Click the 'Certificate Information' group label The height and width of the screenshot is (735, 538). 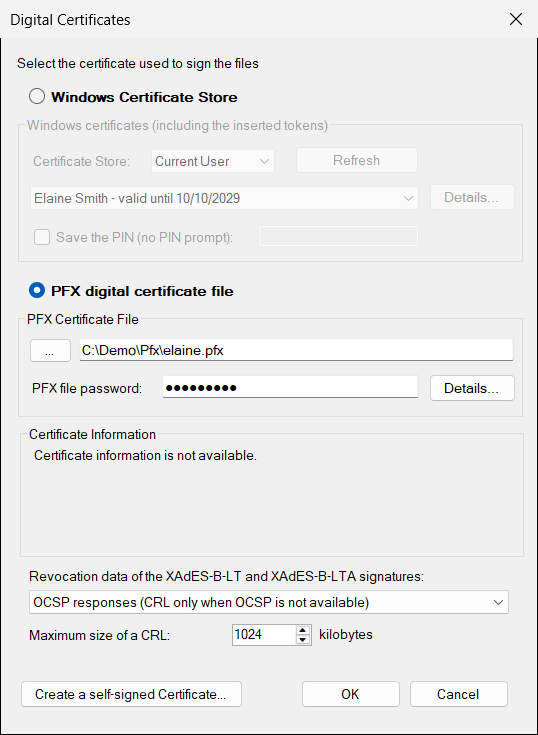(92, 434)
